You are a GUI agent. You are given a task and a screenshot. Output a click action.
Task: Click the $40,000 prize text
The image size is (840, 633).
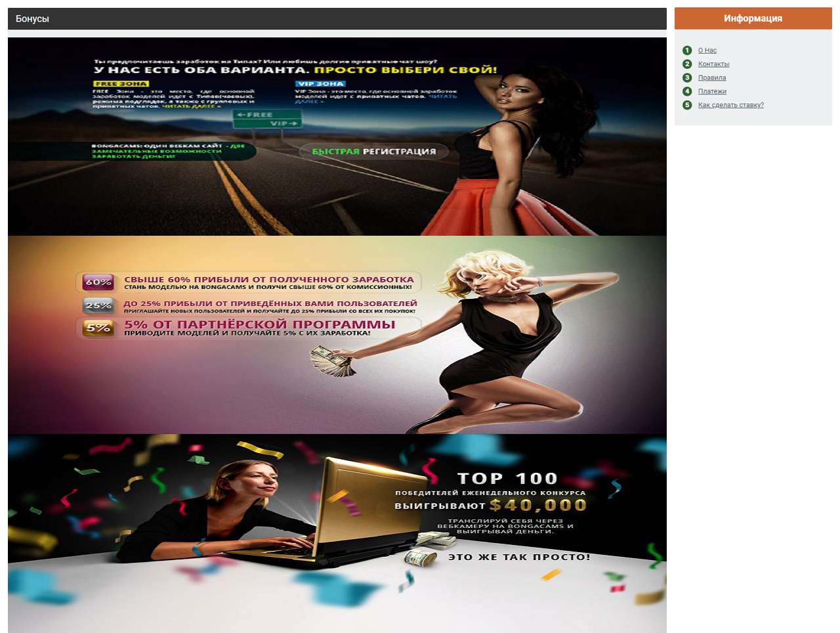tap(537, 505)
